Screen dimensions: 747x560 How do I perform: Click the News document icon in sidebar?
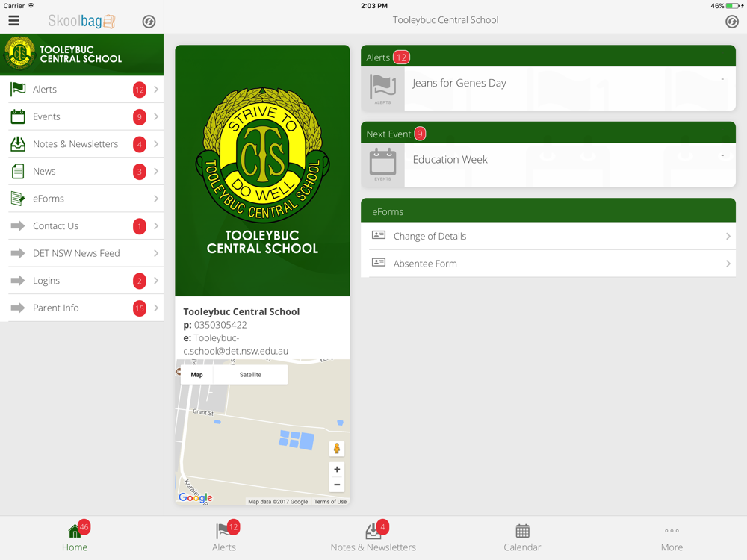(x=18, y=172)
